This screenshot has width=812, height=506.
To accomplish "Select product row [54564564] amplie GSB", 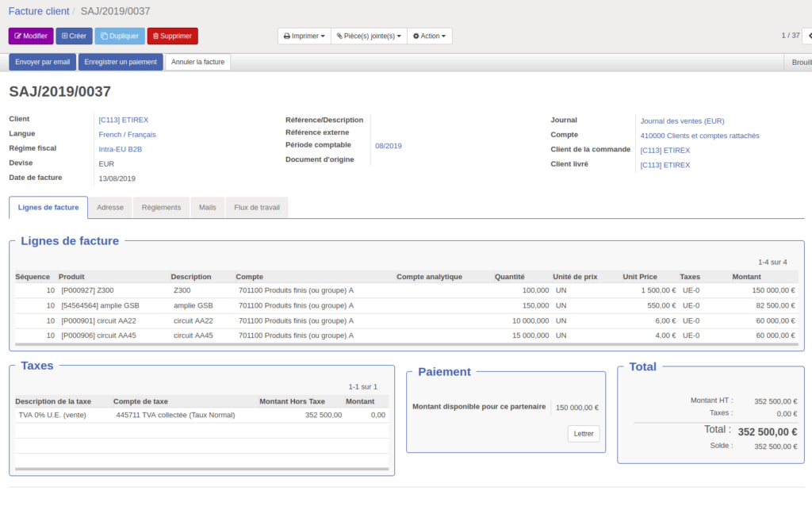I will pyautogui.click(x=407, y=306).
